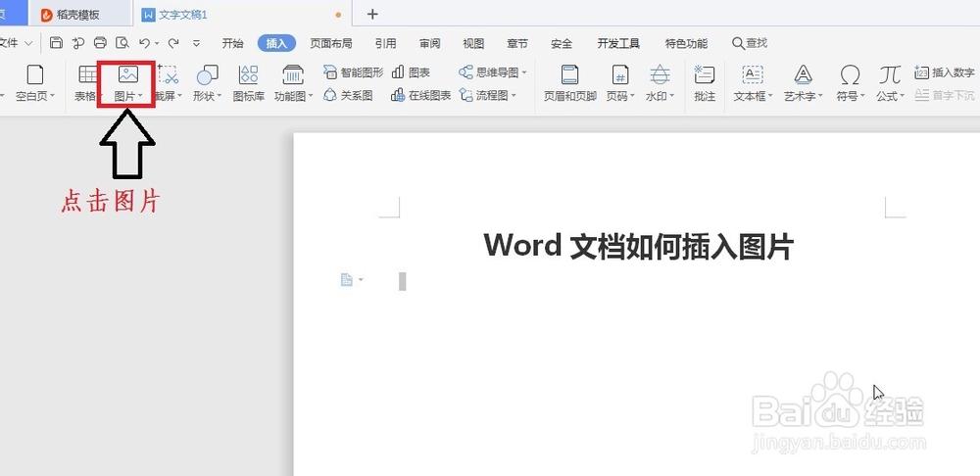Click the 图片 picture icon
This screenshot has width=980, height=476.
click(x=128, y=75)
